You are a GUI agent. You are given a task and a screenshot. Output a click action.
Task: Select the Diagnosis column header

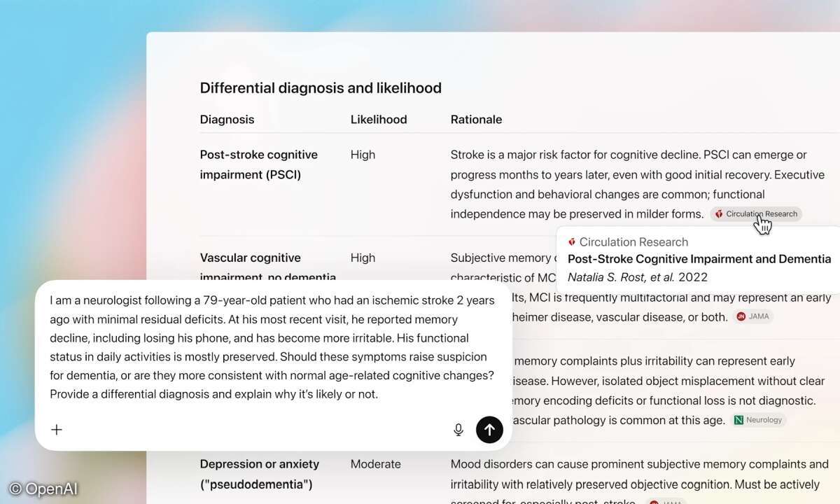coord(227,120)
